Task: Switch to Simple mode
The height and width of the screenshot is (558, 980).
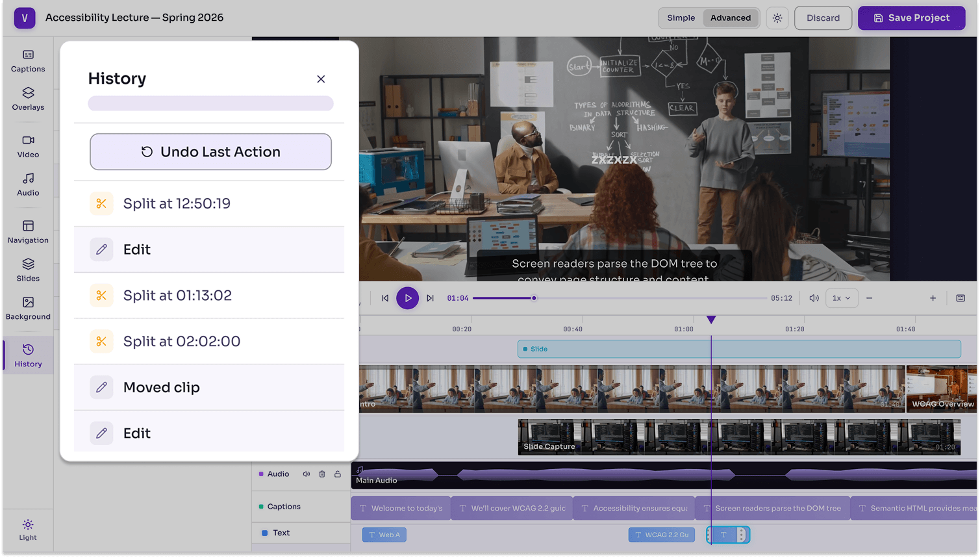Action: 681,18
